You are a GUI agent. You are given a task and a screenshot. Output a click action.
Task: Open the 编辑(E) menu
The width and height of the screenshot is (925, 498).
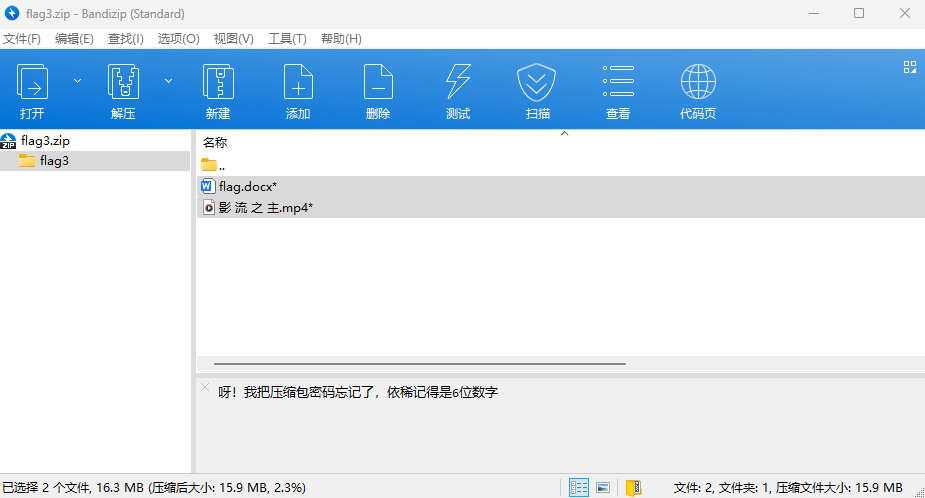click(74, 39)
